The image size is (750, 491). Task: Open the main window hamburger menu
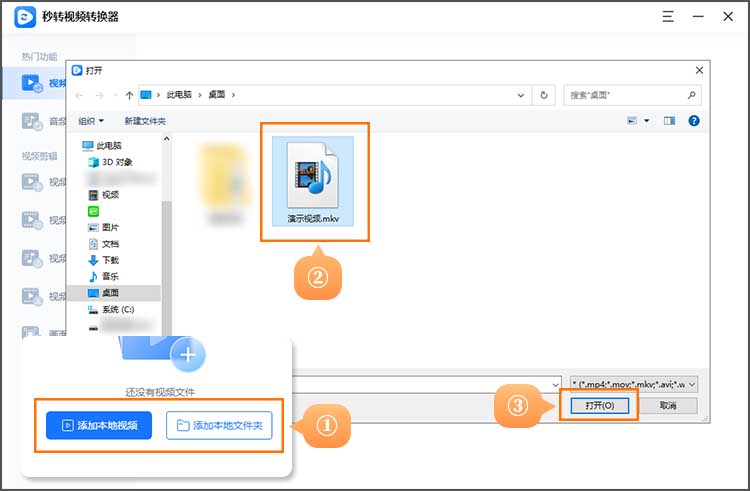point(668,17)
